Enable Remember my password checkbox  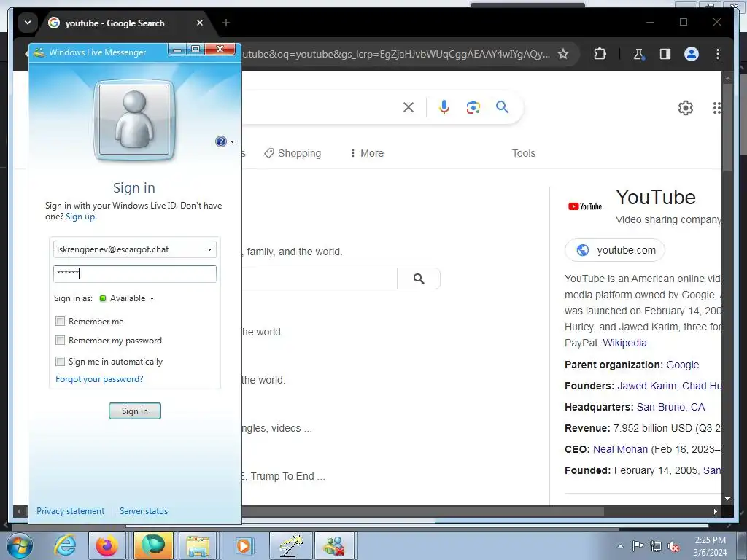tap(60, 341)
